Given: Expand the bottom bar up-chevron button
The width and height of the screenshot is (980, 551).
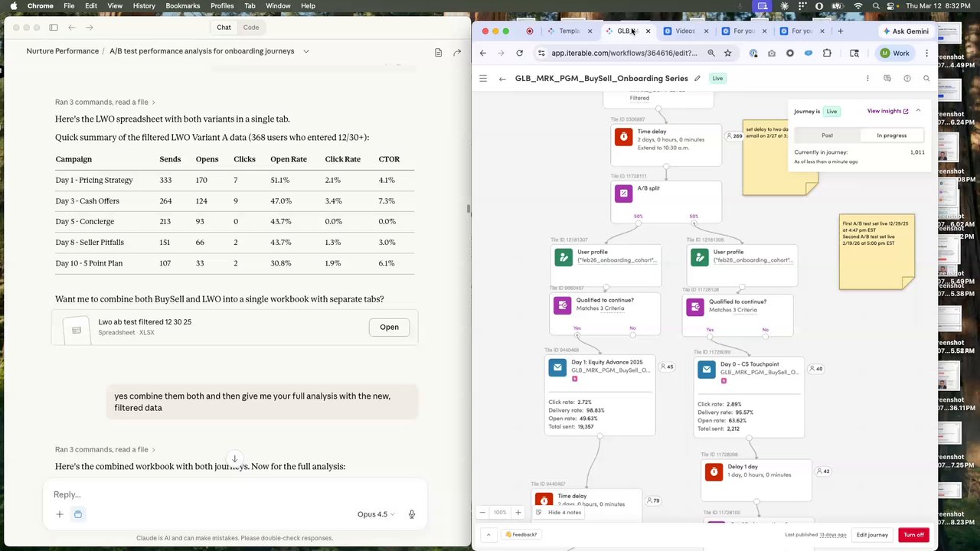Looking at the screenshot, I should 488,535.
